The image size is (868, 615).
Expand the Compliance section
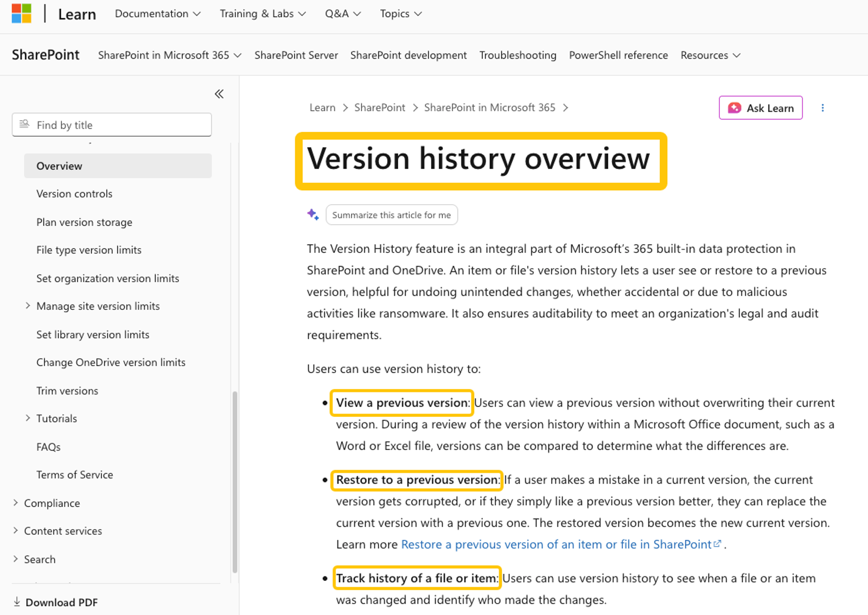(x=15, y=503)
